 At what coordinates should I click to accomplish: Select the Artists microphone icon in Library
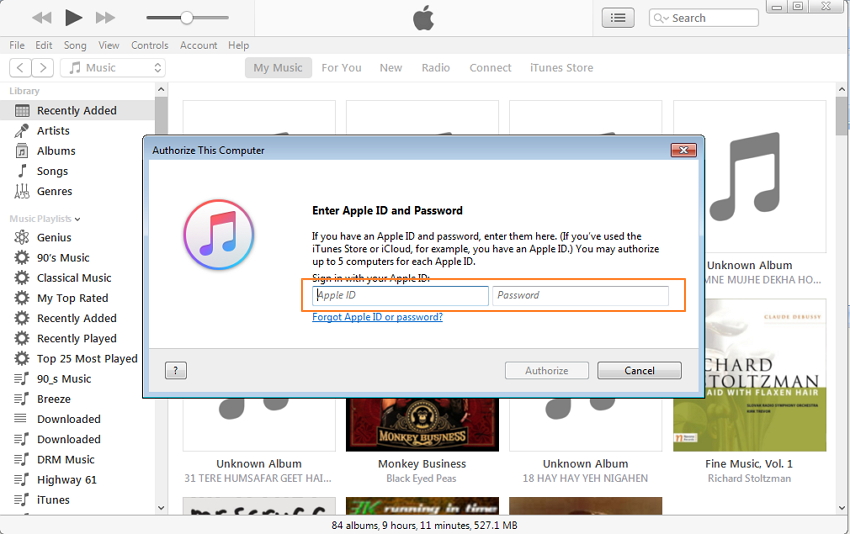tap(21, 130)
